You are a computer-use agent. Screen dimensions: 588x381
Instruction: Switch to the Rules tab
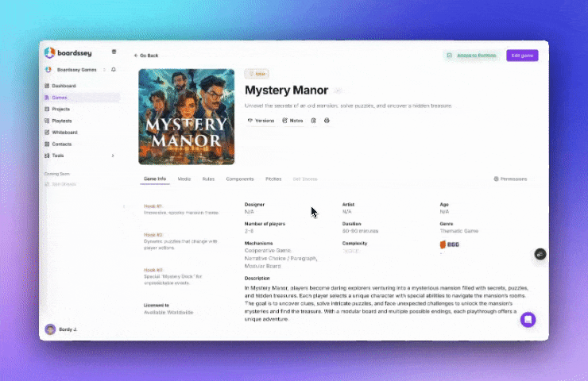click(208, 179)
